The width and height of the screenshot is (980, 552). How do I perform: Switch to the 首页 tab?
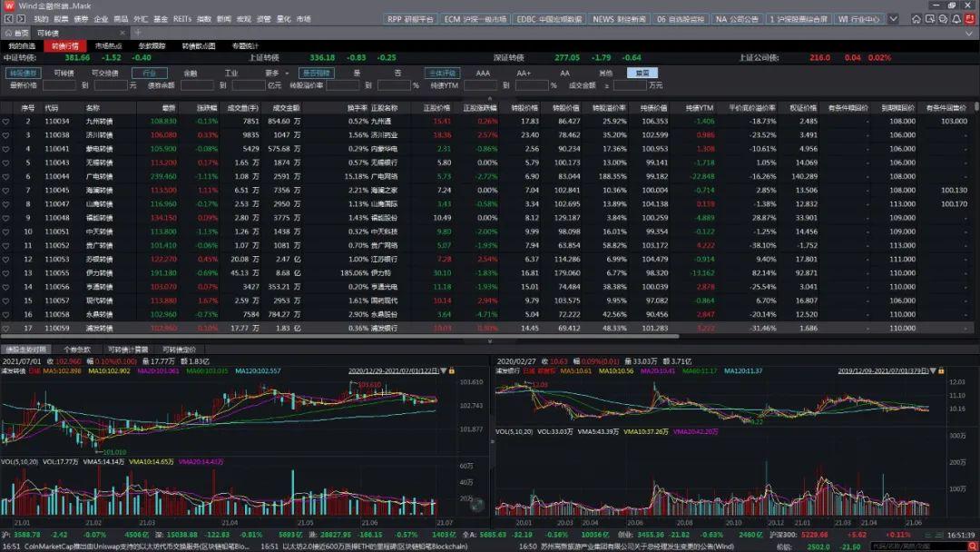[x=17, y=33]
